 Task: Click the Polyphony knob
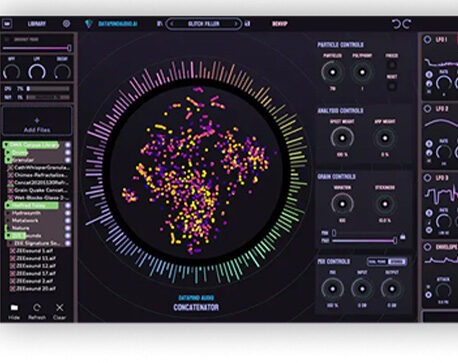[x=362, y=72]
